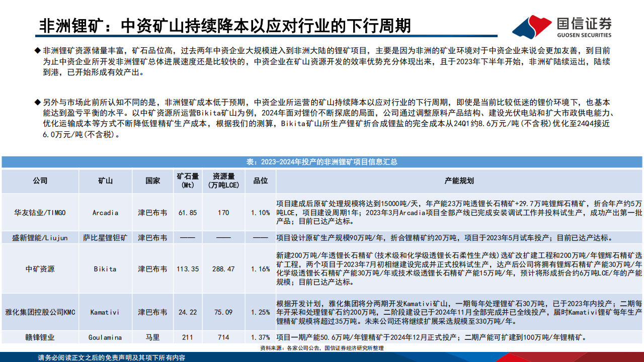Select the 盛新锂能/Liujun company cell
The image size is (644, 362).
click(40, 237)
